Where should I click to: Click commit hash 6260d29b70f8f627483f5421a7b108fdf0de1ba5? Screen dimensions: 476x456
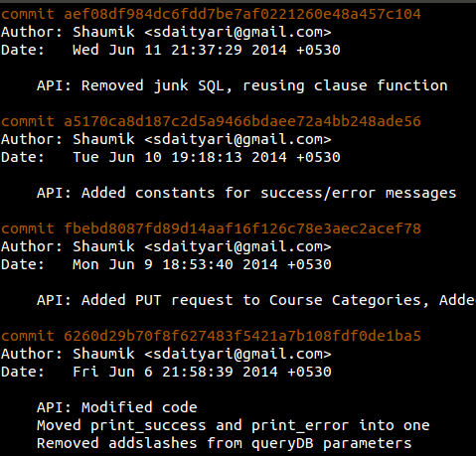[242, 336]
